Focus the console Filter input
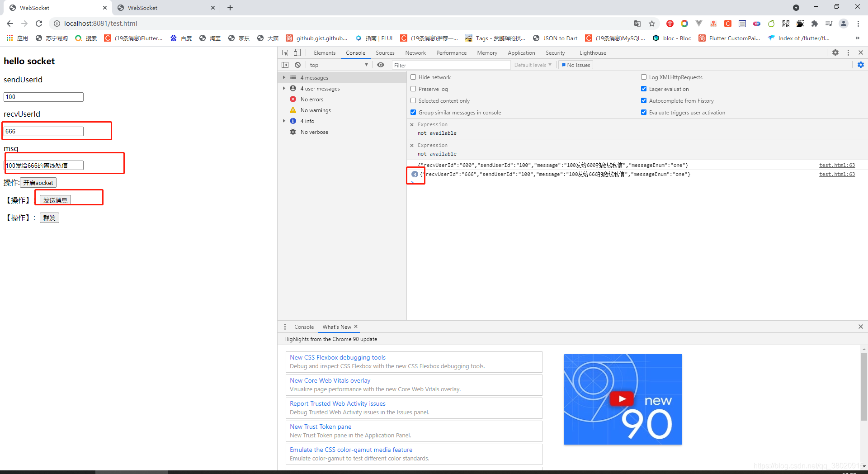Image resolution: width=868 pixels, height=474 pixels. (x=451, y=65)
